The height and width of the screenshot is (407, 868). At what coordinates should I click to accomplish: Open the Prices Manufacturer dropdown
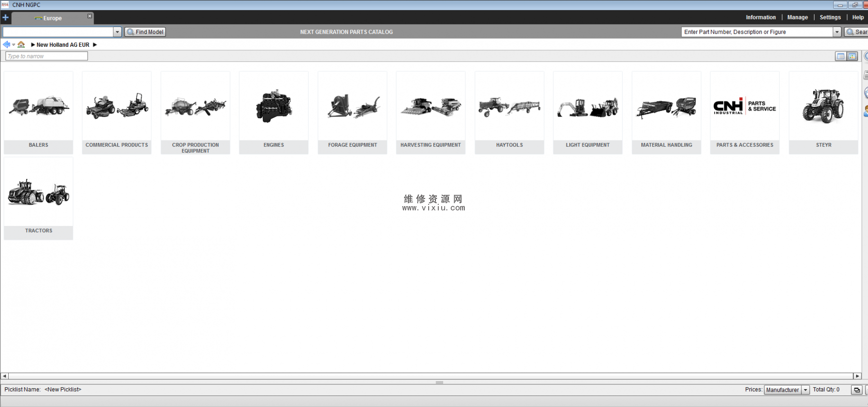[x=787, y=390]
